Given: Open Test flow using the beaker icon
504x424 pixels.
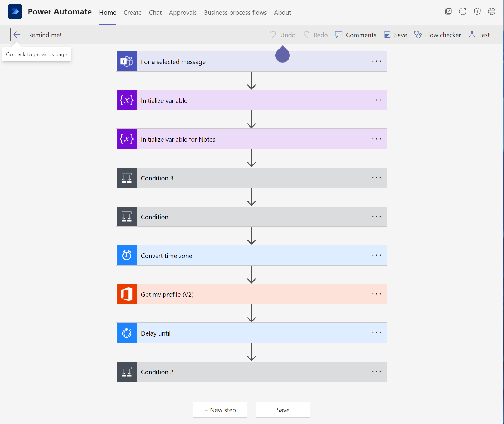Looking at the screenshot, I should point(472,35).
